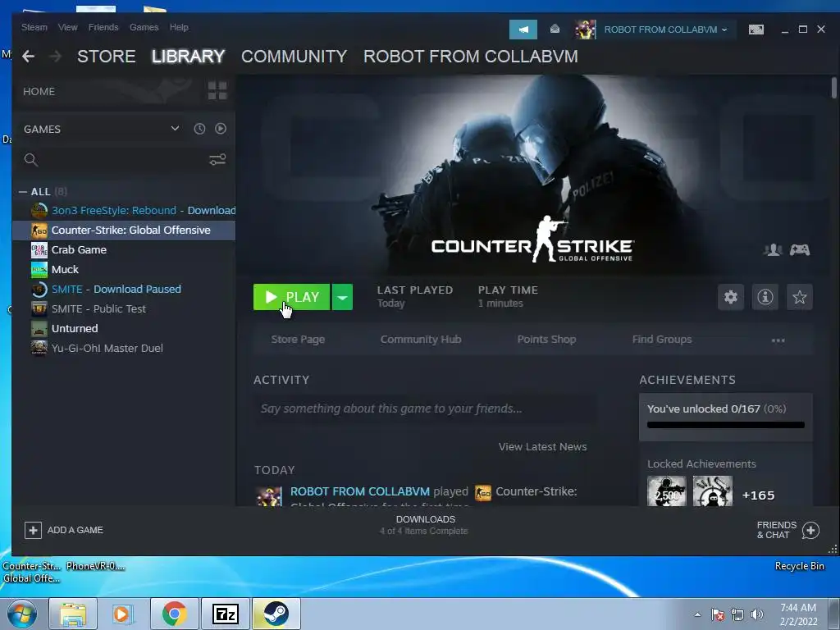The height and width of the screenshot is (630, 840).
Task: Switch to Big Picture mode icon
Action: pos(756,30)
